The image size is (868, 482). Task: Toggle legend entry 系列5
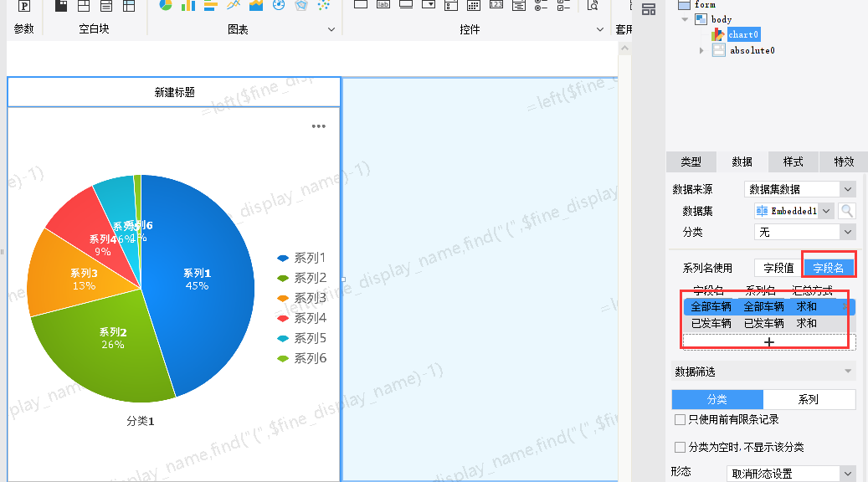(301, 338)
